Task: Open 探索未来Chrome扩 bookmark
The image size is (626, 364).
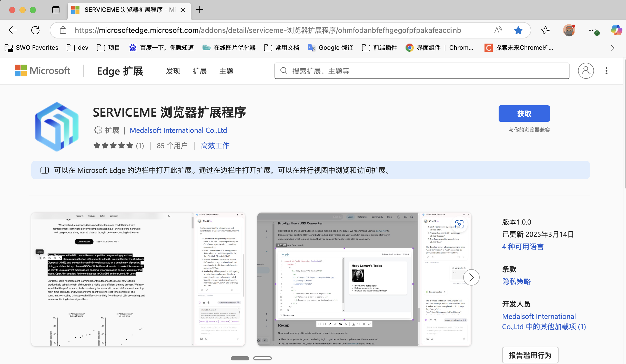Action: pyautogui.click(x=519, y=48)
